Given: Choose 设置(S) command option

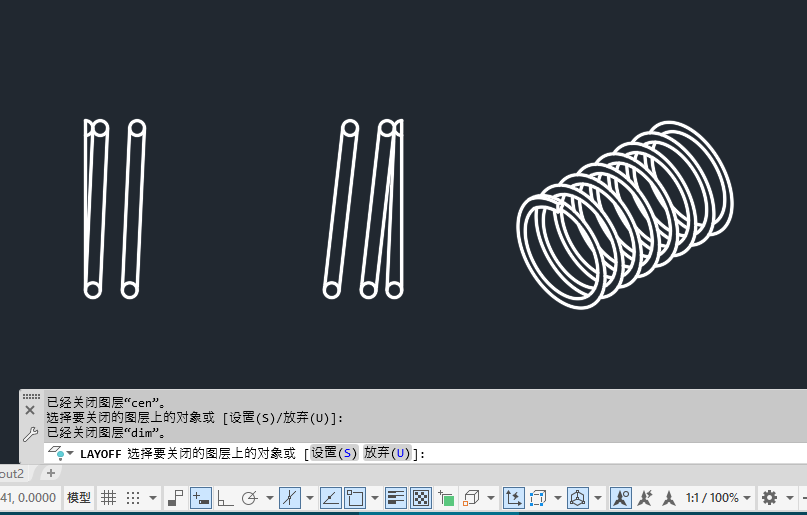Looking at the screenshot, I should (334, 453).
